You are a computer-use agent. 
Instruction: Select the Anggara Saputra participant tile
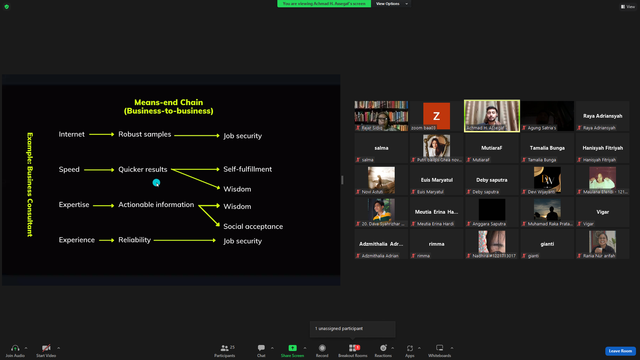(x=492, y=212)
